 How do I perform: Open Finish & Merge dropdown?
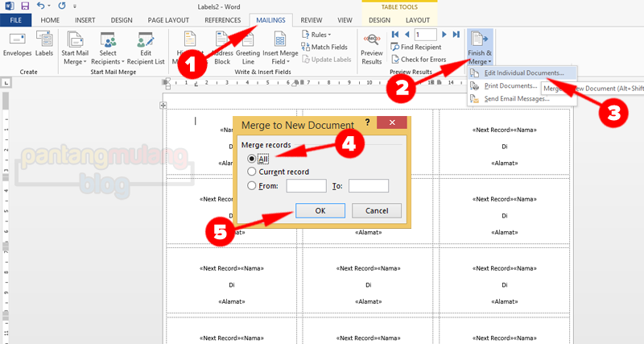tap(480, 48)
